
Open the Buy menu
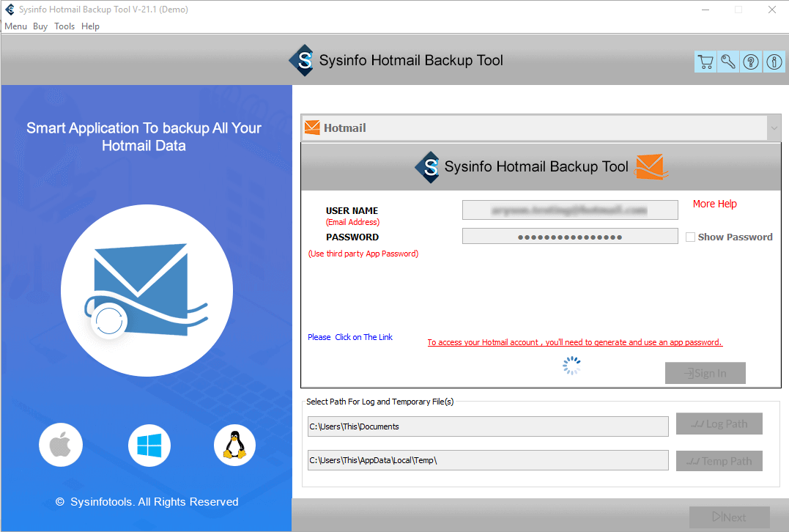click(x=40, y=26)
